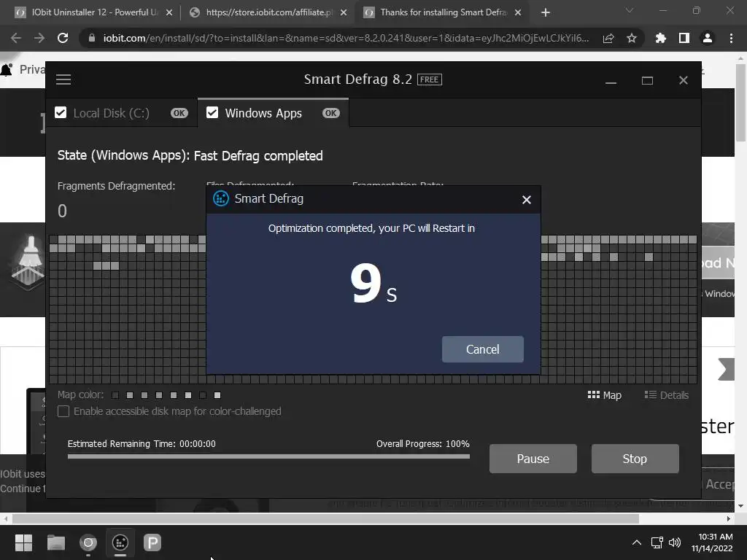
Task: Toggle browser side panel
Action: (x=684, y=38)
